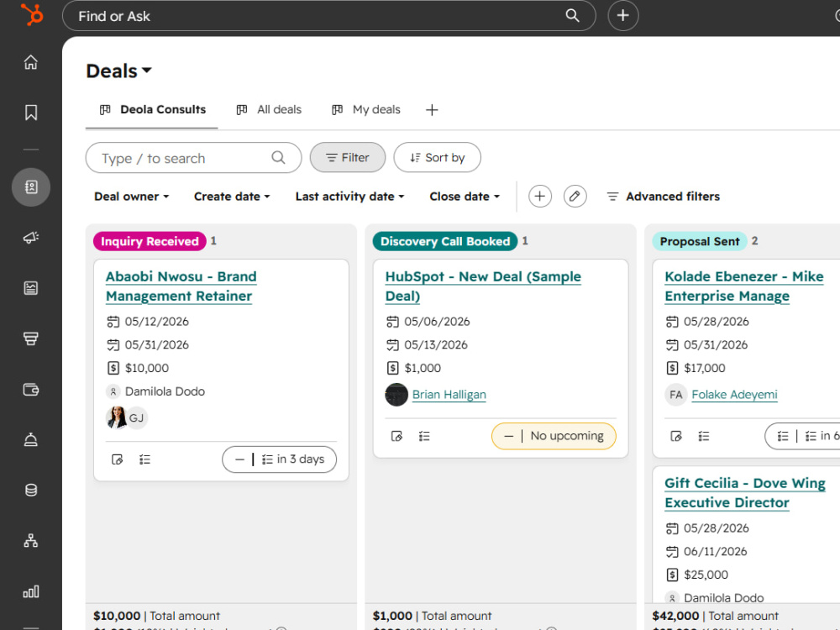Open the Data Management database icon
840x630 pixels.
31,491
